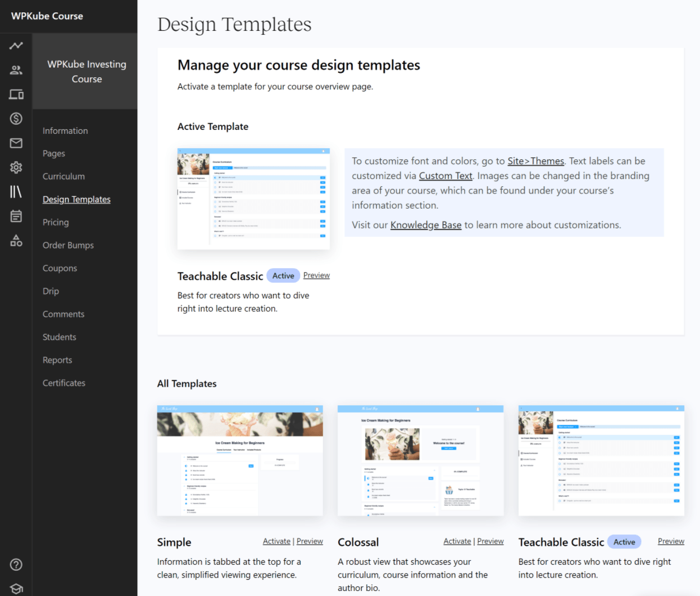Open the Information menu item
This screenshot has width=700, height=596.
65,131
